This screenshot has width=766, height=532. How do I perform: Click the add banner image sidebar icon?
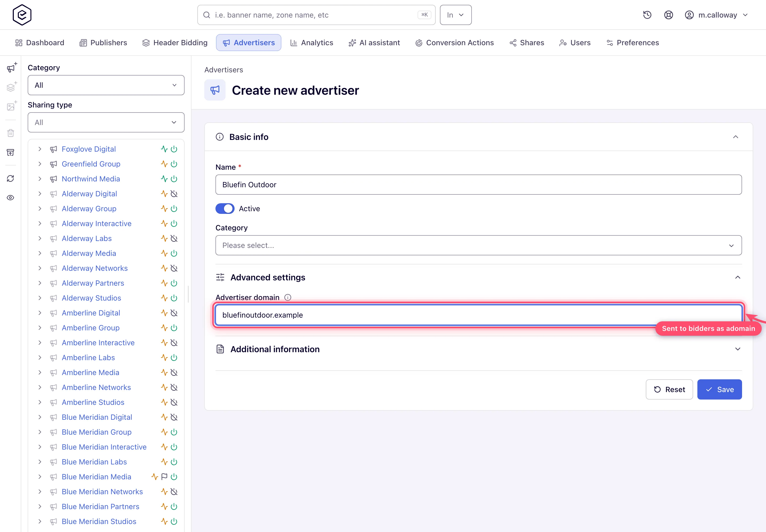[12, 106]
